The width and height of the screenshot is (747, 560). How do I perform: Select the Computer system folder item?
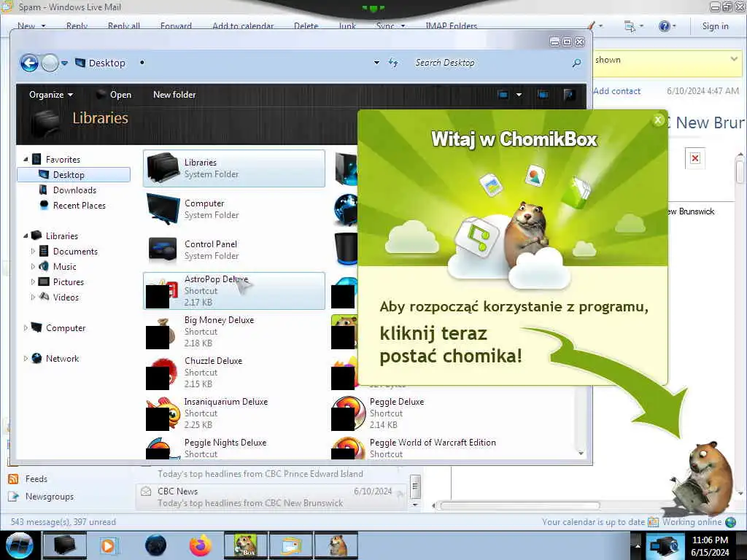point(234,209)
